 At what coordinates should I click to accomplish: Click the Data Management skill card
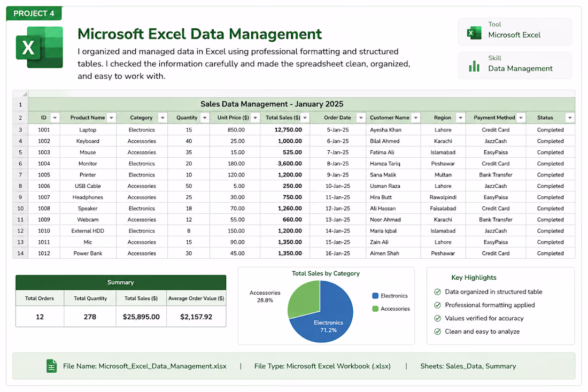click(x=515, y=65)
